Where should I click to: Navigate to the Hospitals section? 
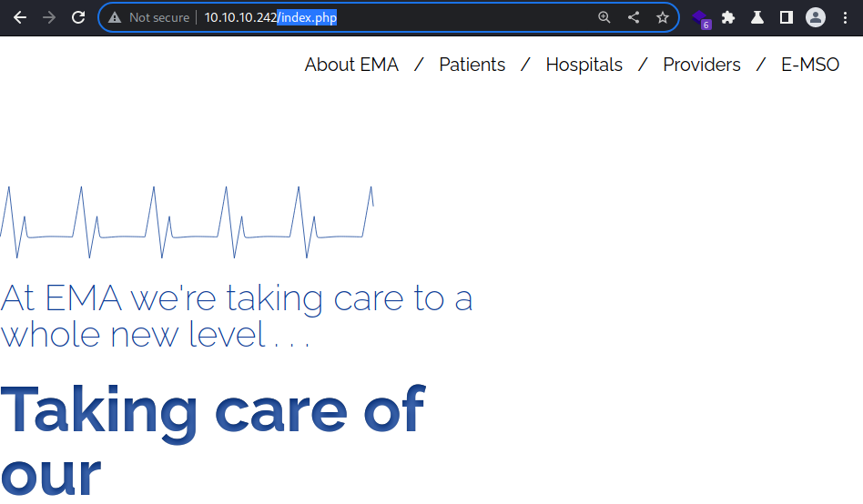(584, 65)
